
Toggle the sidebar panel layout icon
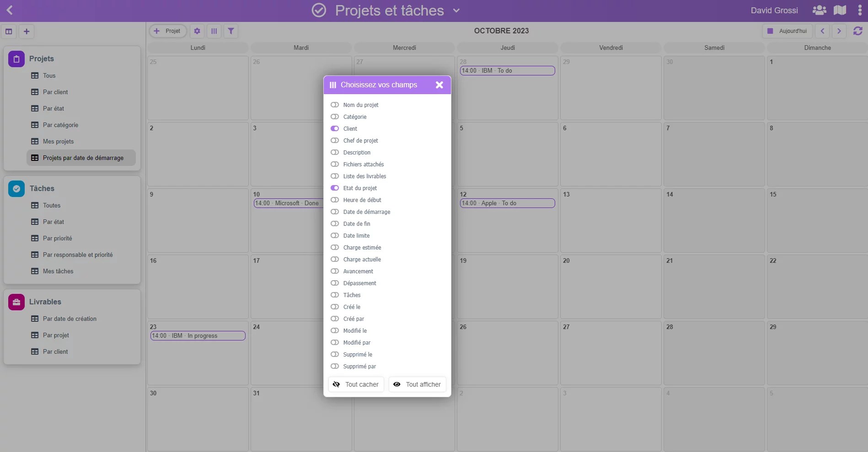coord(9,32)
